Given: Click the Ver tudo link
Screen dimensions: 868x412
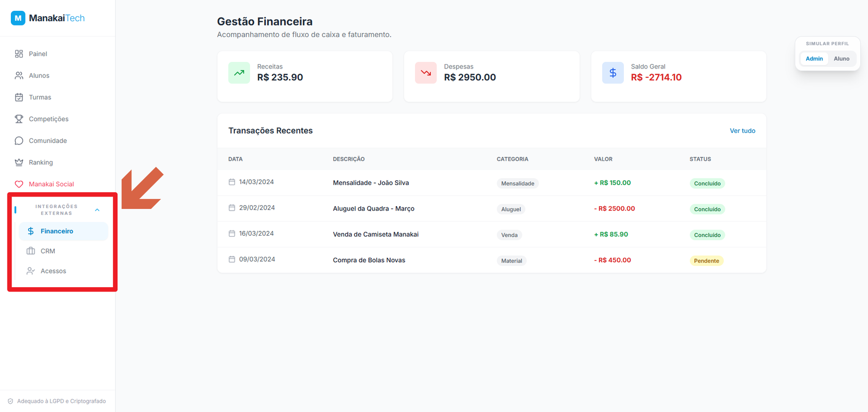Looking at the screenshot, I should pyautogui.click(x=742, y=131).
